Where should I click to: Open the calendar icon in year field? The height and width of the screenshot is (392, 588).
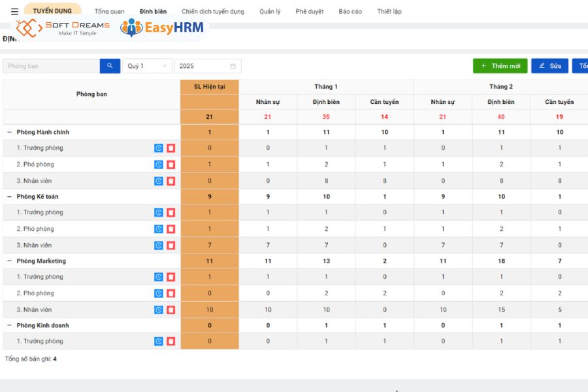(x=233, y=66)
